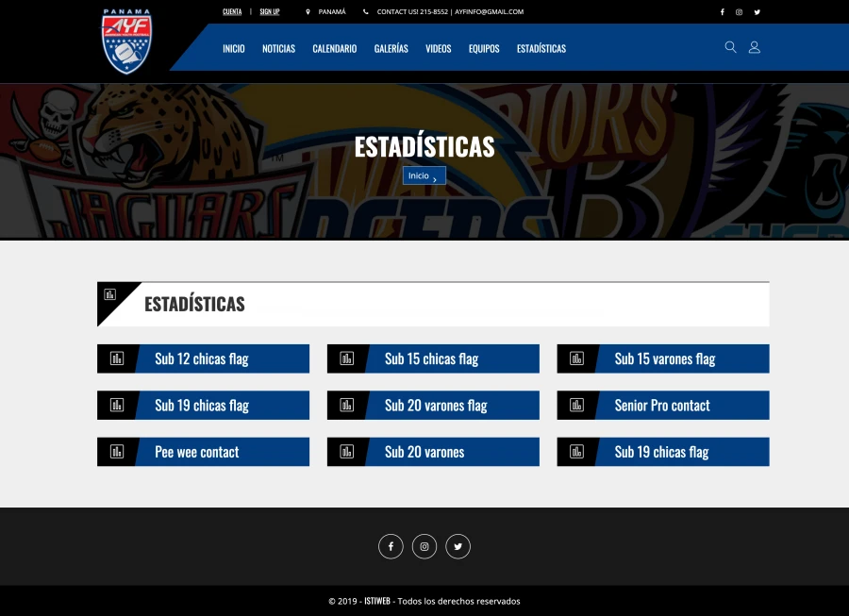Click the Contact Us phone and email text
The image size is (849, 616).
tap(450, 12)
